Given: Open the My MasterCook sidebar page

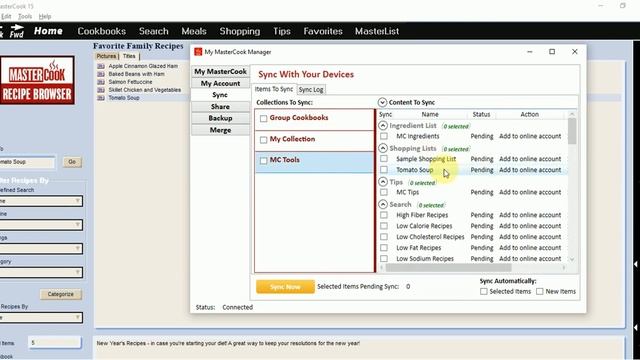Looking at the screenshot, I should [x=220, y=71].
